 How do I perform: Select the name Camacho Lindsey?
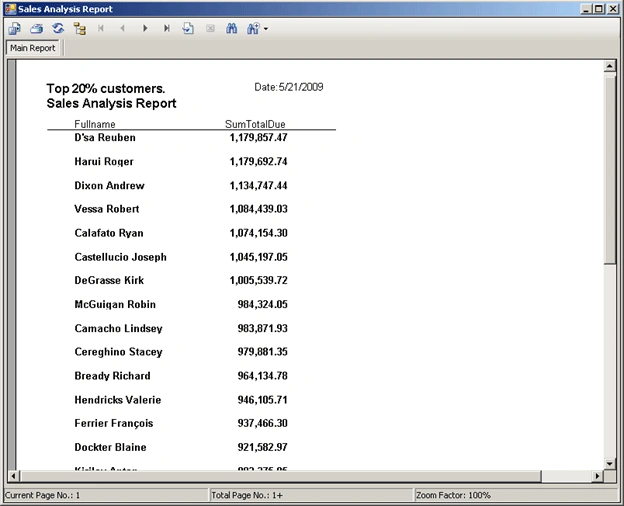click(x=119, y=328)
